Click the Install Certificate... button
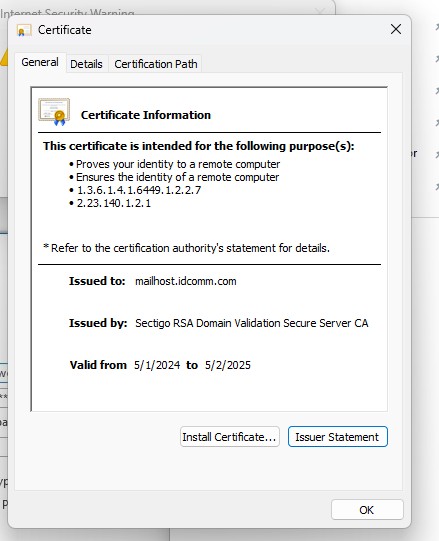Viewport: 439px width, 541px height. [x=230, y=437]
